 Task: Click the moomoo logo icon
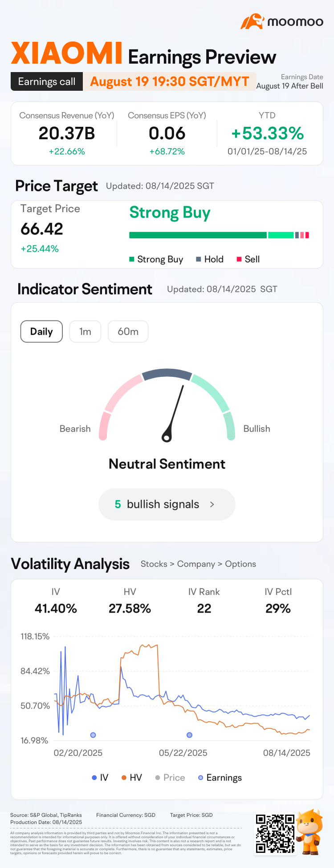(252, 21)
